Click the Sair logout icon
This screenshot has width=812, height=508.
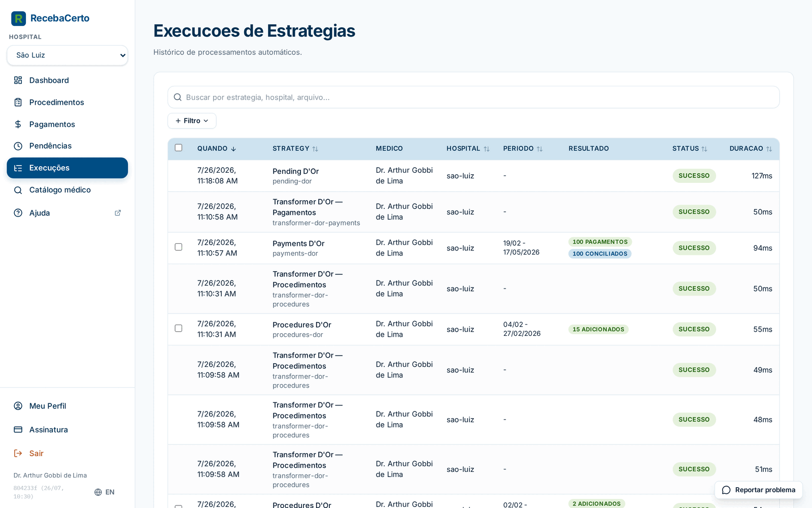[18, 453]
